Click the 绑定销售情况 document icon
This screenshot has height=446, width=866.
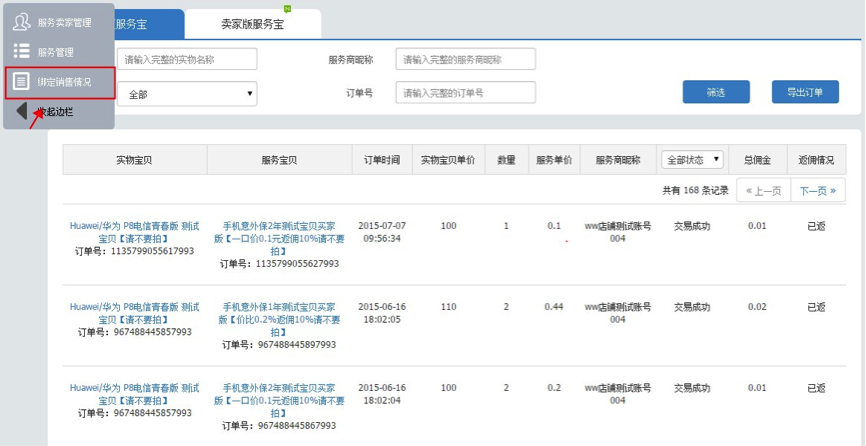21,82
